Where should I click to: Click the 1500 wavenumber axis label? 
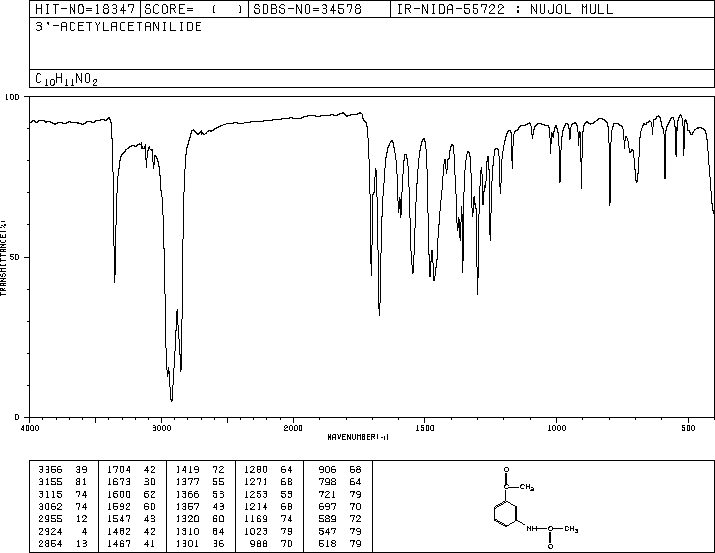(425, 428)
